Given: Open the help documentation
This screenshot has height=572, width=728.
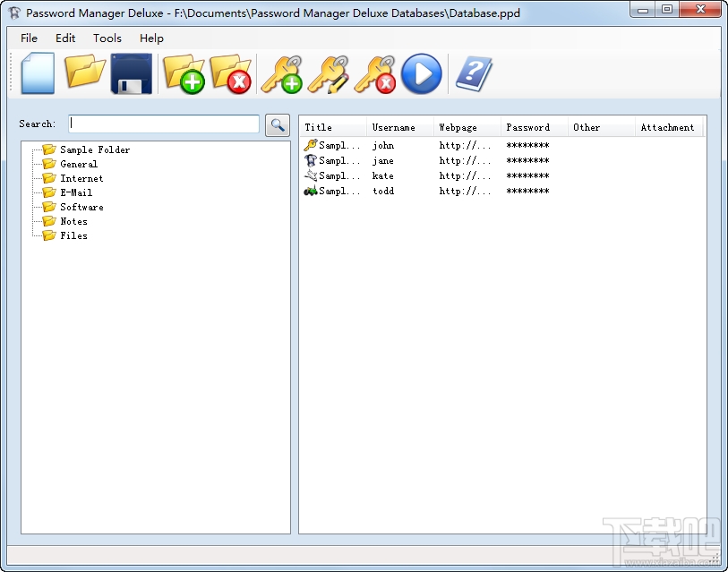Looking at the screenshot, I should click(x=474, y=74).
